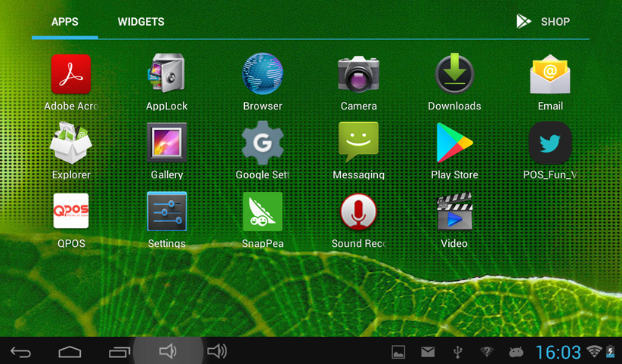Lower volume with the speaker icon
Image resolution: width=622 pixels, height=364 pixels.
(x=168, y=351)
